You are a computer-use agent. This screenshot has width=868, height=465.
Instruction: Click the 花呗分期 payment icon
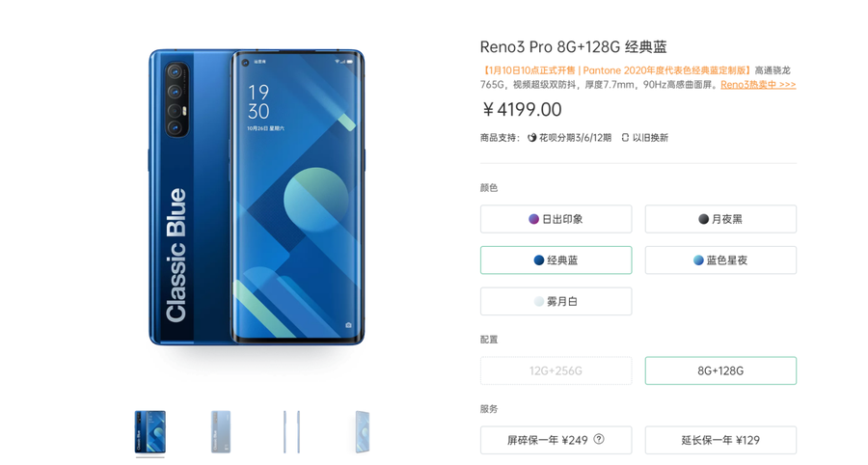tap(532, 138)
